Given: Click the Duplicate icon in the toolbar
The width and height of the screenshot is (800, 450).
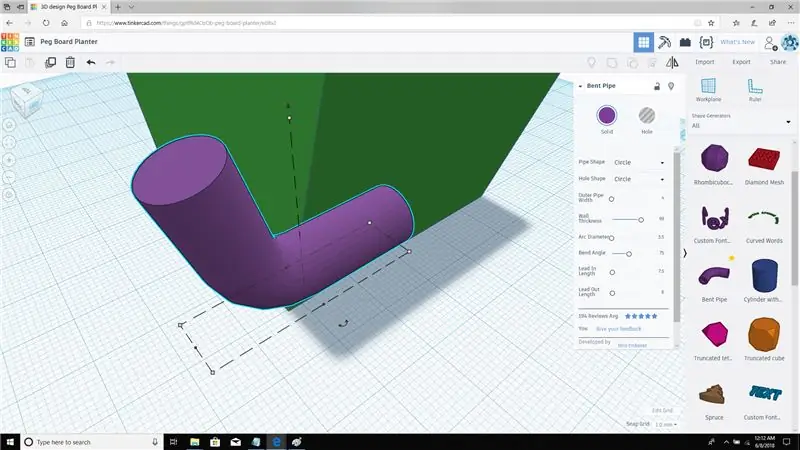Looking at the screenshot, I should coord(50,62).
